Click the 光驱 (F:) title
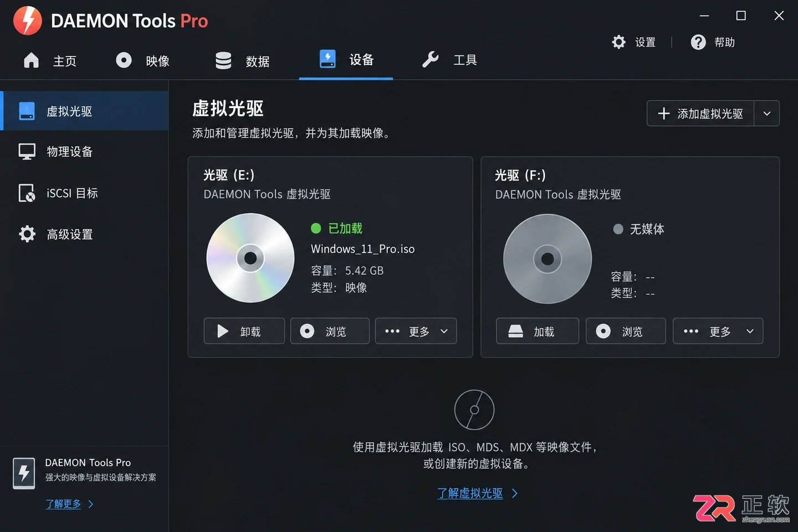Image resolution: width=798 pixels, height=532 pixels. pyautogui.click(x=520, y=176)
